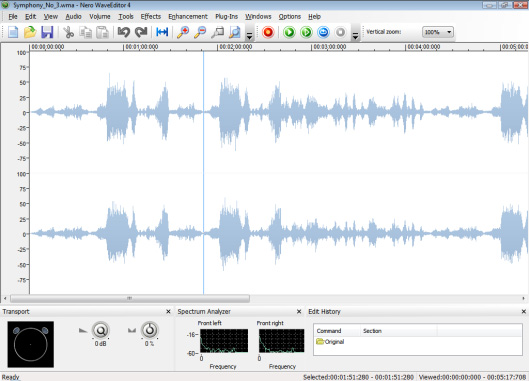Image resolution: width=529 pixels, height=381 pixels.
Task: Zoom in with magnifier plus icon
Action: 183,32
